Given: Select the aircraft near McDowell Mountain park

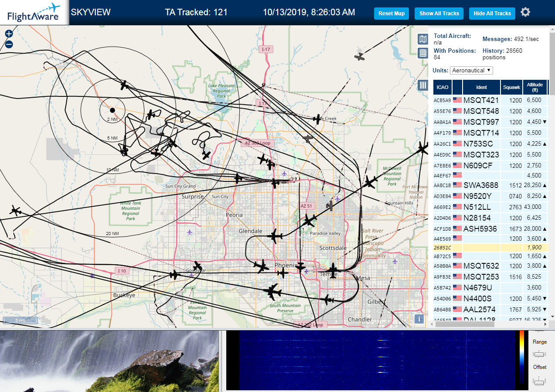Looking at the screenshot, I should click(x=371, y=181).
